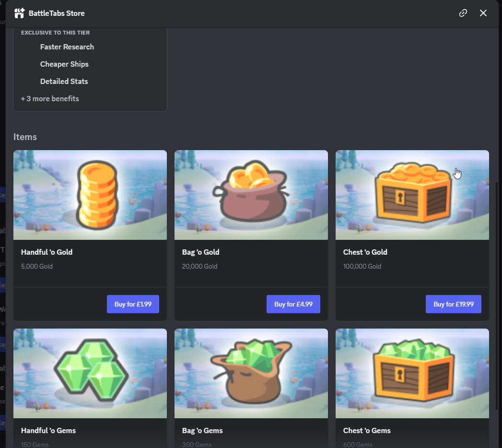
Task: Open the Bag 'o Gold sack image
Action: tap(251, 195)
